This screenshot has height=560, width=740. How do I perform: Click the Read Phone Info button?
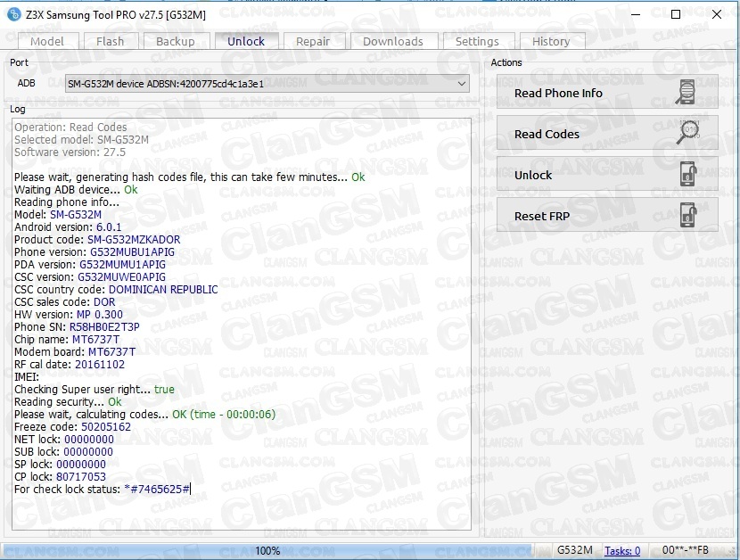[x=607, y=92]
